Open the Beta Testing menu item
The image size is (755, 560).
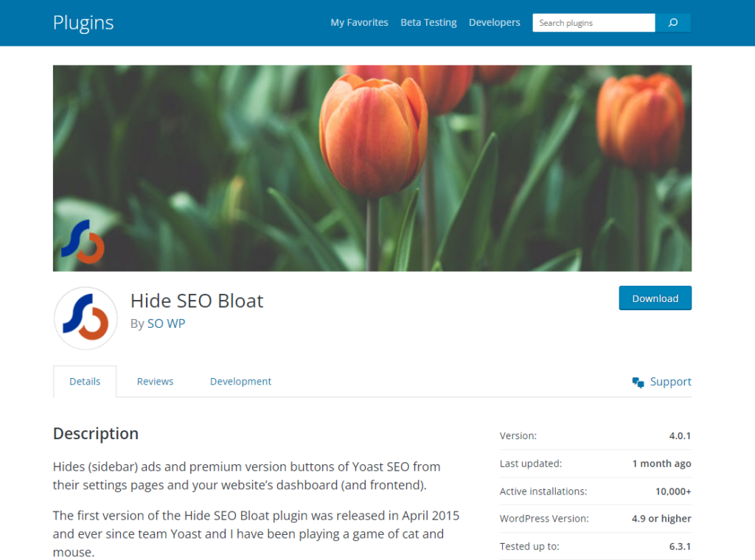[428, 23]
